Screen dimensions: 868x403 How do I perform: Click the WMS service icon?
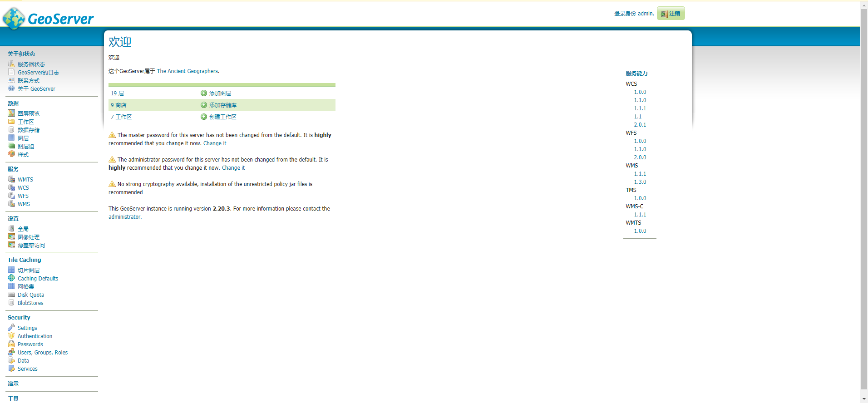[11, 204]
